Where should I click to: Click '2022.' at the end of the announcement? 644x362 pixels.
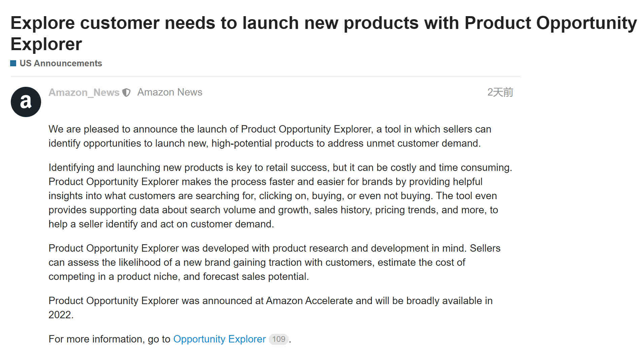(61, 315)
